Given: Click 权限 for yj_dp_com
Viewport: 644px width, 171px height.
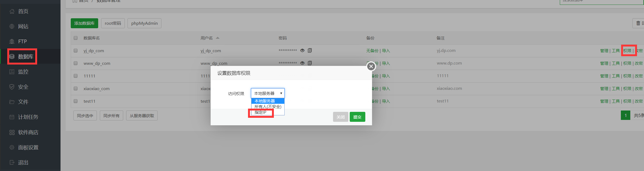Looking at the screenshot, I should 627,51.
